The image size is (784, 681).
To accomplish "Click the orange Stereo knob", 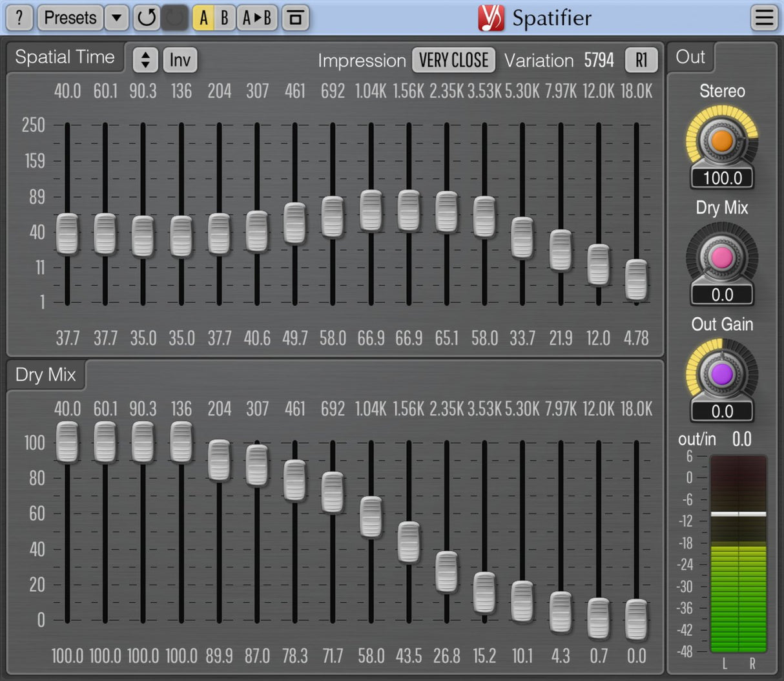I will (721, 140).
